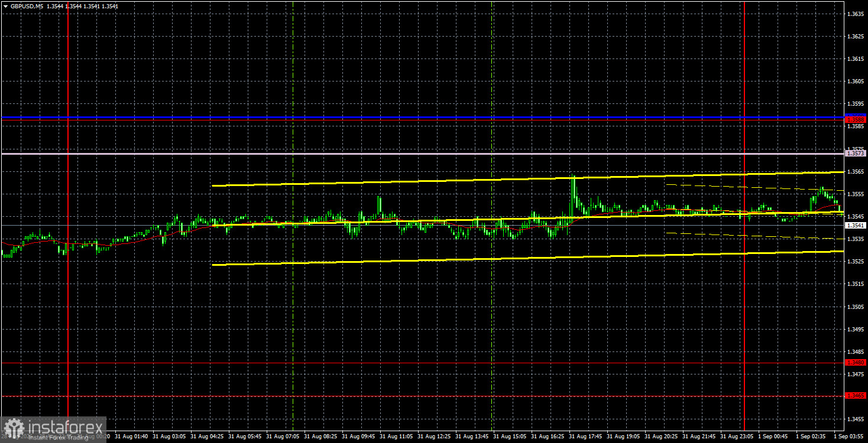Click the 1.3588 blue level price tag
Image resolution: width=868 pixels, height=443 pixels.
pos(856,119)
